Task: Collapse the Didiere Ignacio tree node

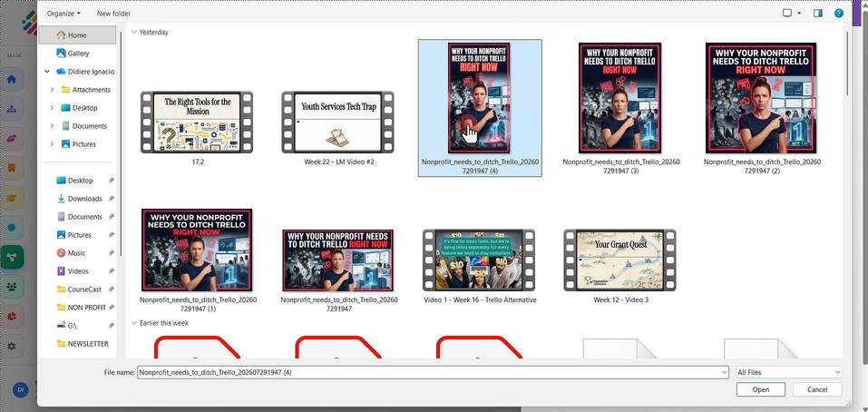Action: [47, 72]
